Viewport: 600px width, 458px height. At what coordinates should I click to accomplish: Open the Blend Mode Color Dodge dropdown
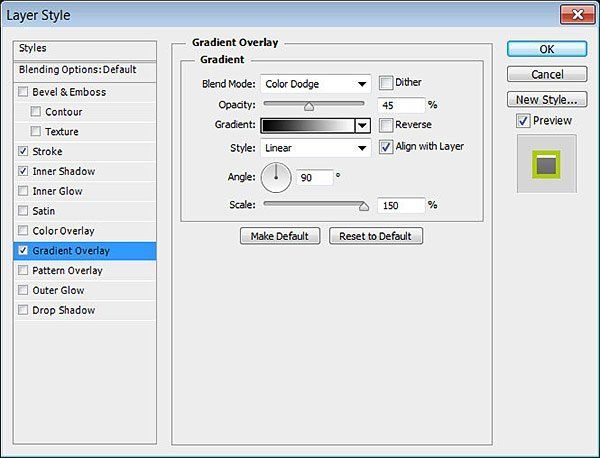click(x=316, y=84)
